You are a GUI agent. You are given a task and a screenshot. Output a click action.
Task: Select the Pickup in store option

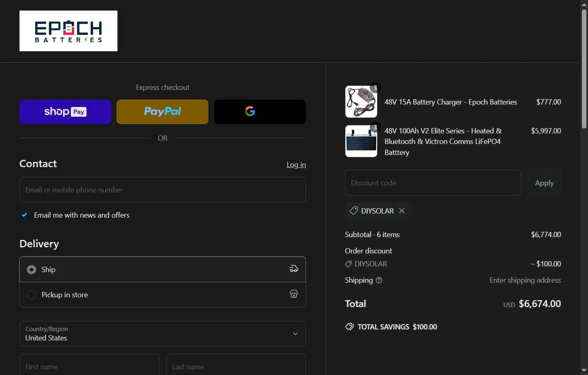click(163, 294)
